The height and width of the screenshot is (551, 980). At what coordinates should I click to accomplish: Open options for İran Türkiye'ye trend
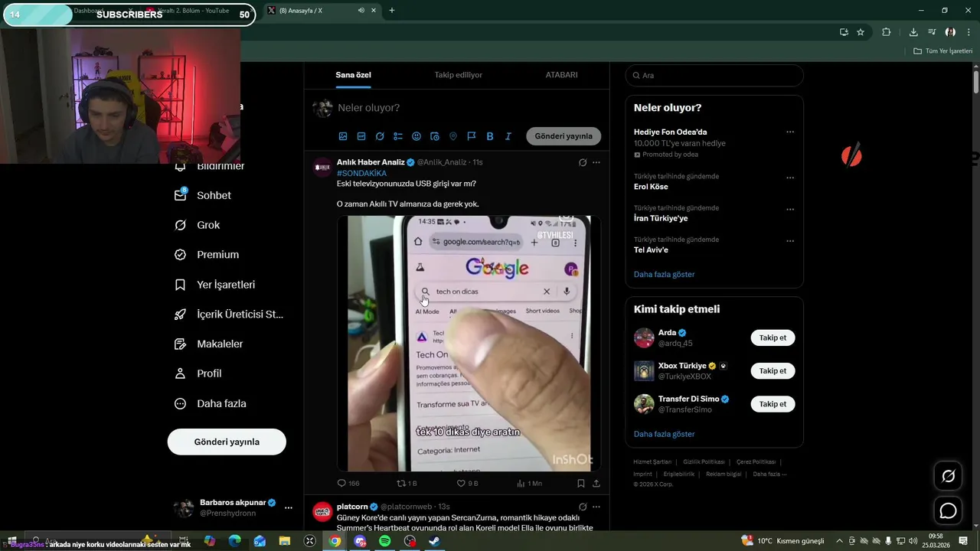[790, 209]
